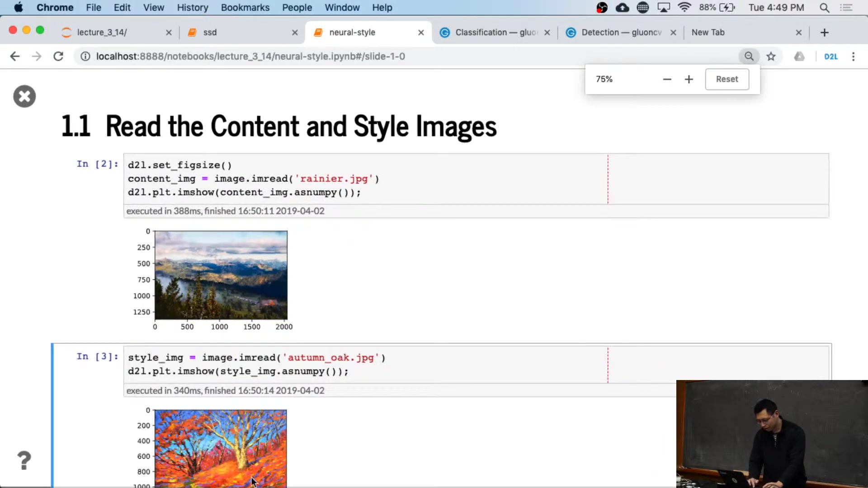This screenshot has height=488, width=868.
Task: Click the localhost notebook URL field
Action: (x=407, y=56)
